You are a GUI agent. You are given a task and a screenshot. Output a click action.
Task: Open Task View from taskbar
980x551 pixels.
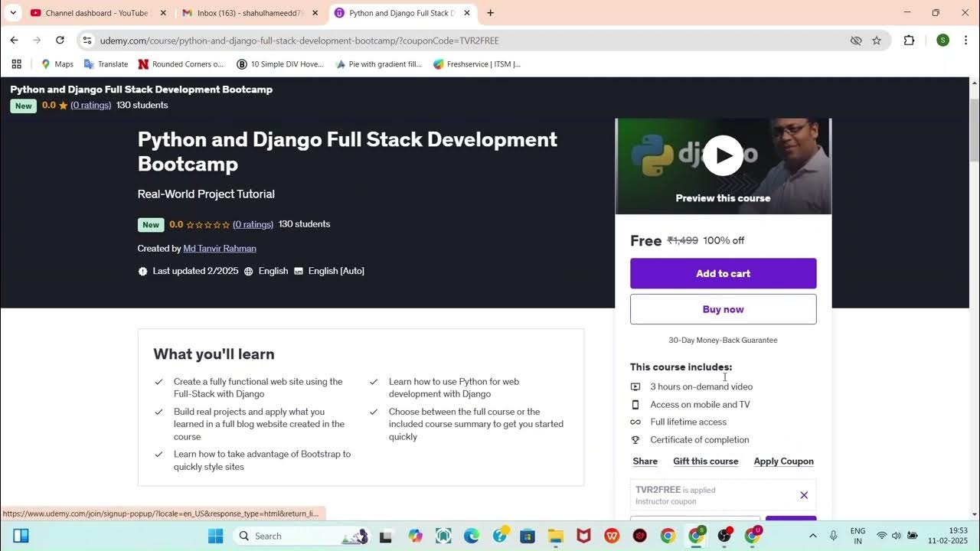387,536
